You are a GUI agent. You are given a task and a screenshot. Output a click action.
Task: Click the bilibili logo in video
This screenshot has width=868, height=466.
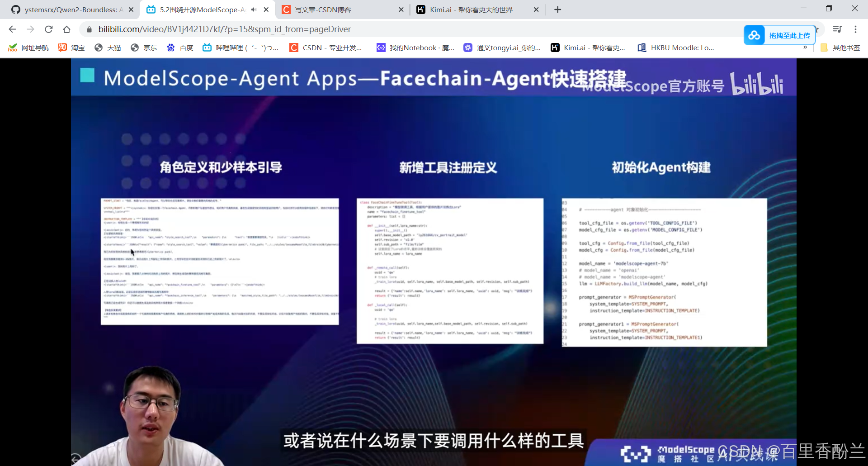[x=757, y=84]
